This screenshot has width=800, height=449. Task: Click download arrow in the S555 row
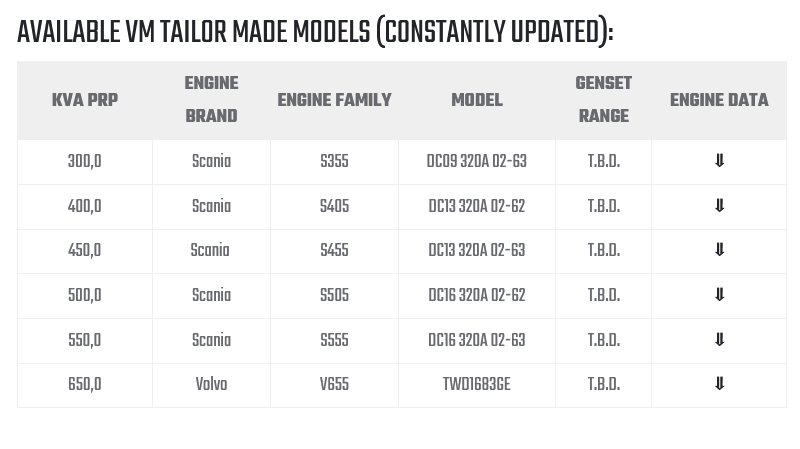(719, 341)
